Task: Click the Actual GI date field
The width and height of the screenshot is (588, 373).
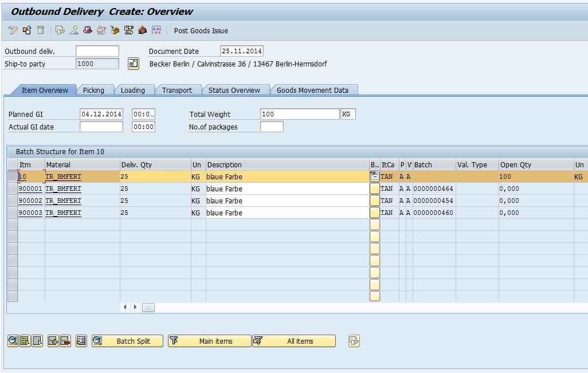Action: pos(101,127)
